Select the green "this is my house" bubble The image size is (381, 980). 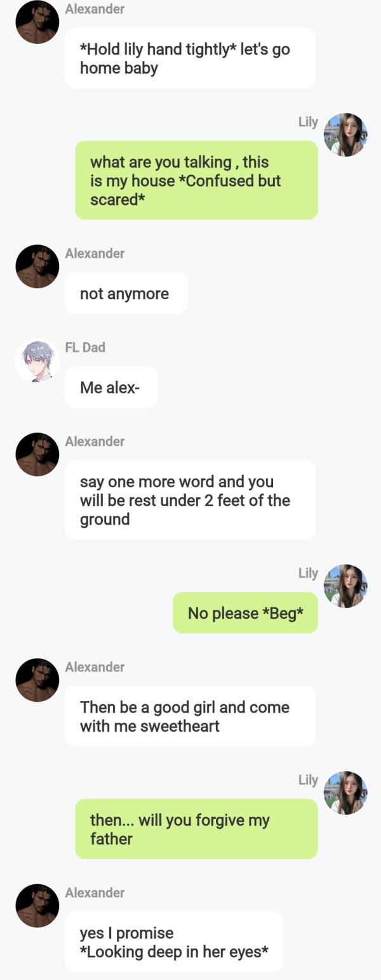(x=196, y=180)
